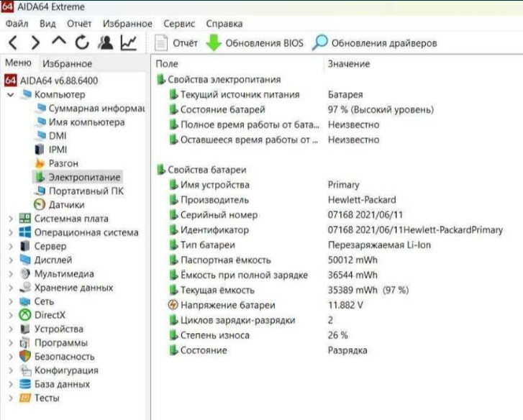Viewport: 523px width, 420px height.
Task: Select Портативный ПК tree item
Action: click(86, 191)
